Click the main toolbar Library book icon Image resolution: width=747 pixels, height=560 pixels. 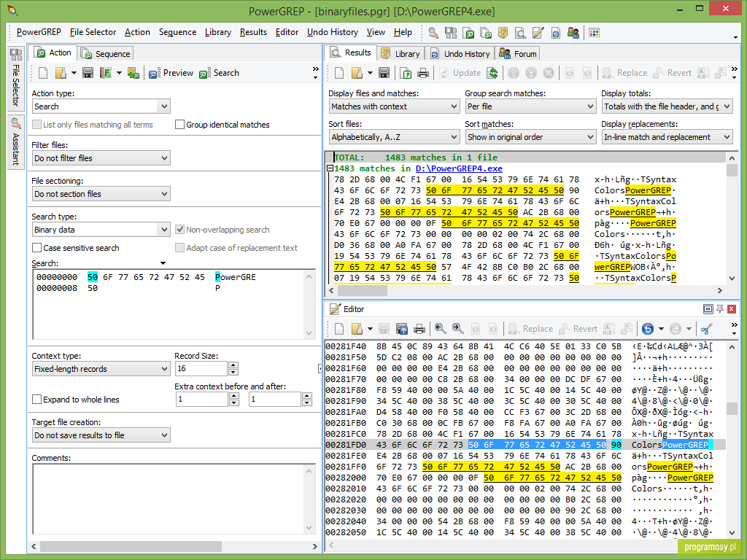503,33
